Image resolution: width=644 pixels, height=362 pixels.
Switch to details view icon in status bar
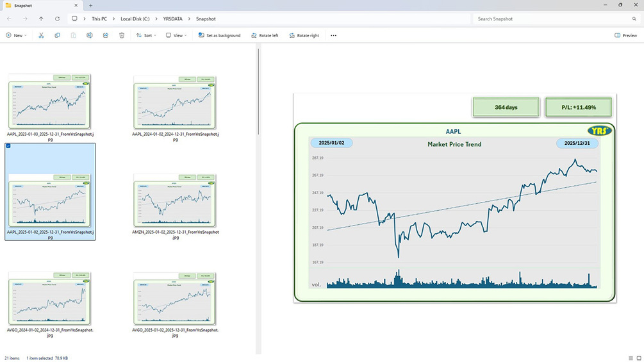[x=631, y=358]
